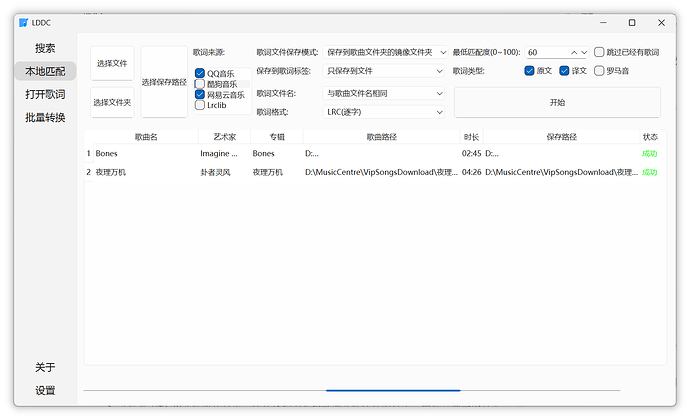Click the 04:26 duration cell
This screenshot has width=690, height=419.
pyautogui.click(x=471, y=172)
